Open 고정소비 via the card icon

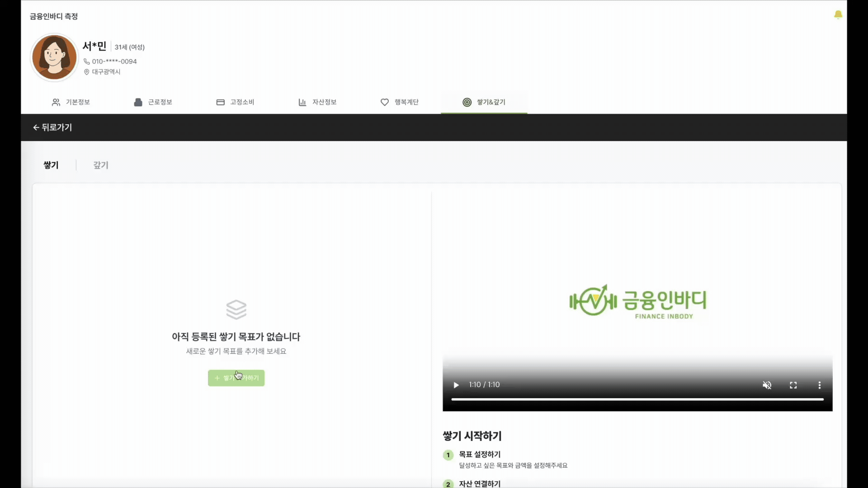221,102
